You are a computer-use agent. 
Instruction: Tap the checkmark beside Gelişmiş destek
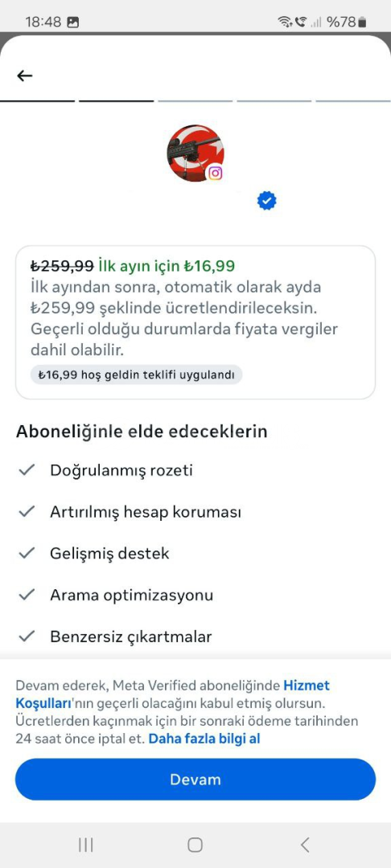[x=27, y=553]
